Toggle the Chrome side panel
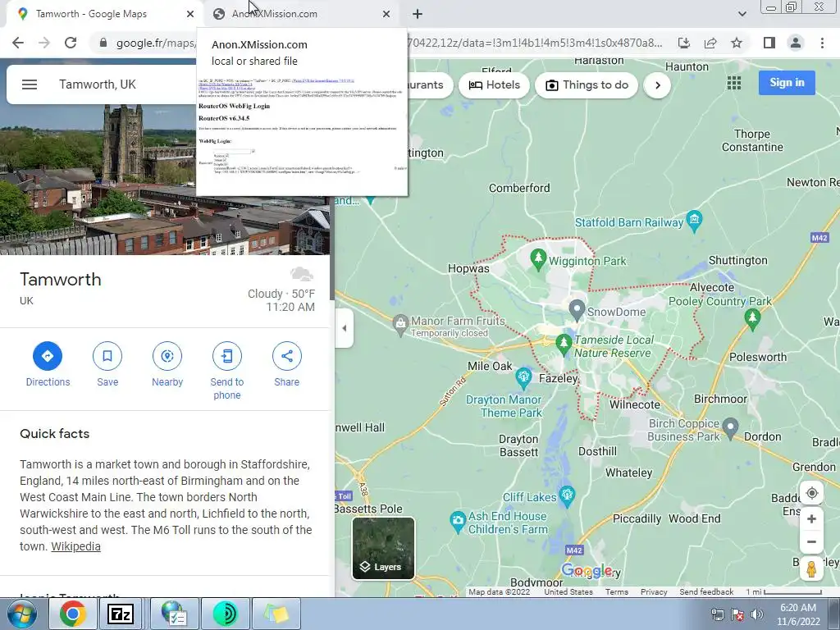Image resolution: width=840 pixels, height=630 pixels. [769, 43]
